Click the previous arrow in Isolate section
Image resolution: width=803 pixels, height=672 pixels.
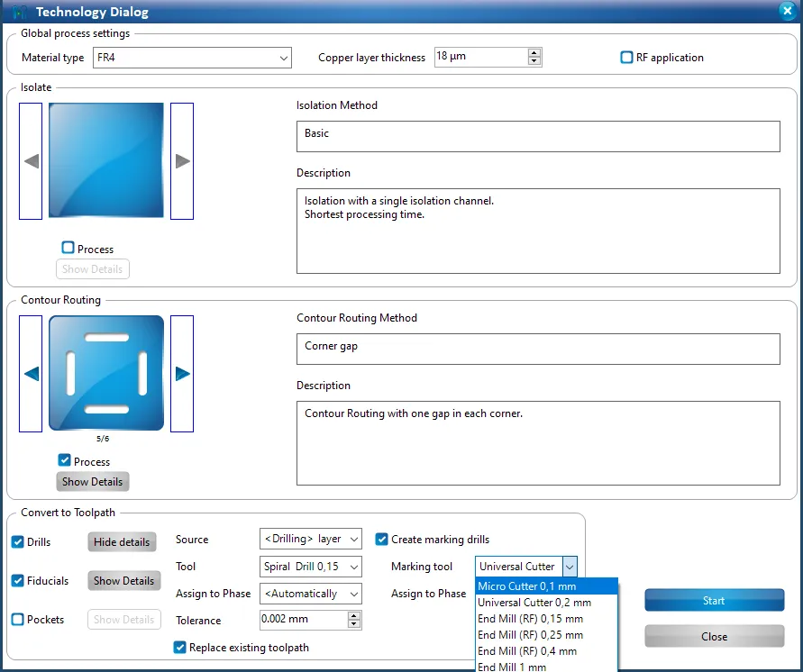coord(31,161)
